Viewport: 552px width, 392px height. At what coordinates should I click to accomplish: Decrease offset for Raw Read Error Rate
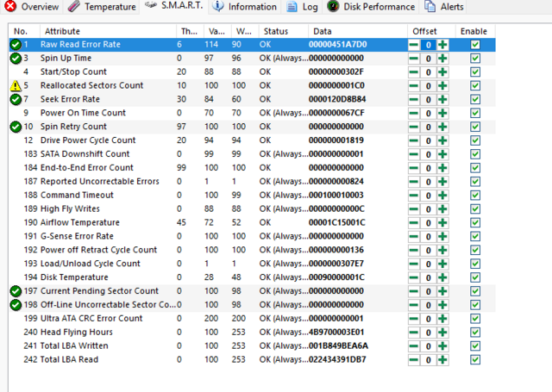tap(414, 45)
